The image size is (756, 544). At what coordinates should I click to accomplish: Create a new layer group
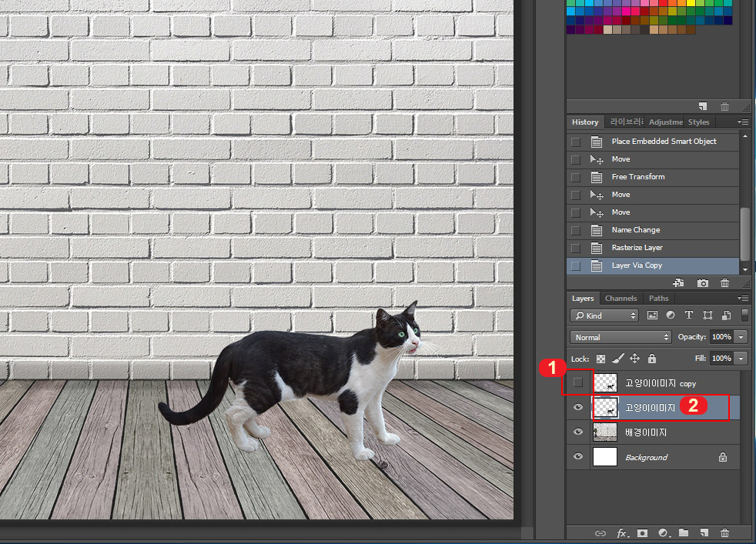pos(684,532)
